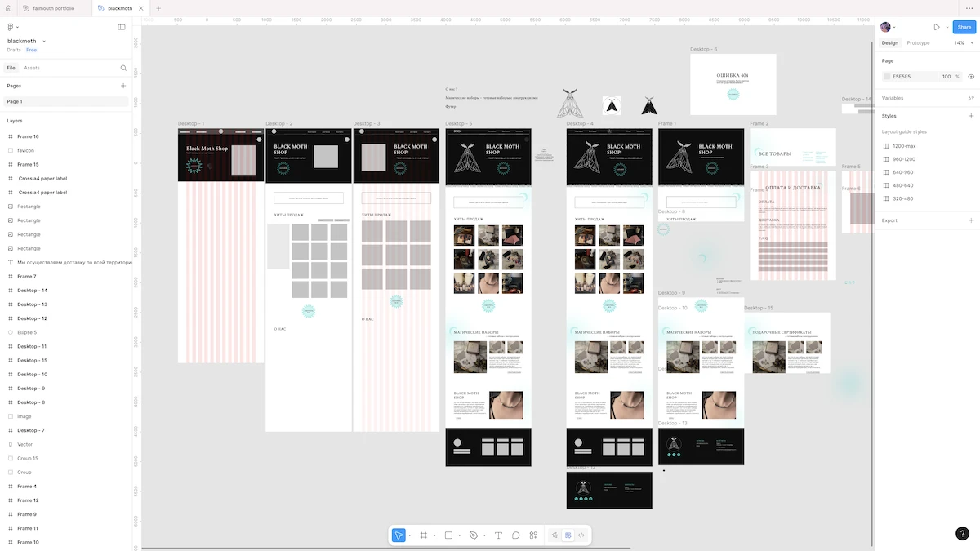The width and height of the screenshot is (980, 551).
Task: Click the E5E5E5 hex color field
Action: [x=902, y=77]
